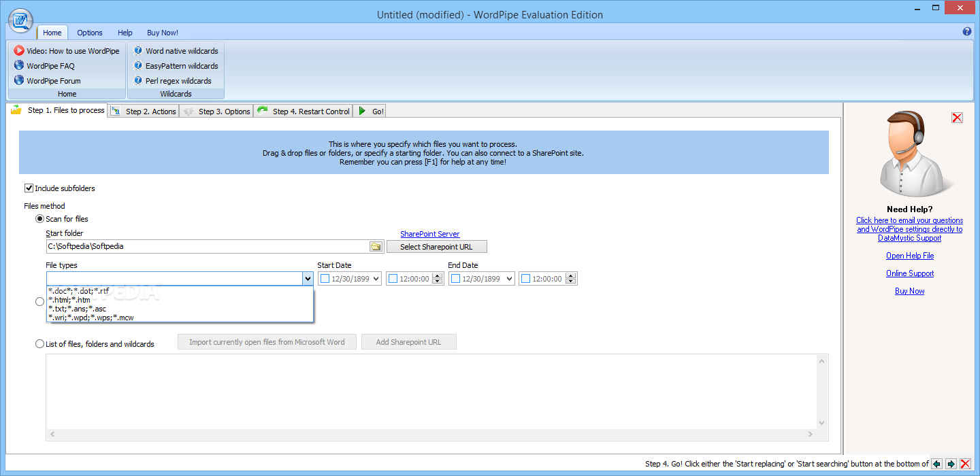This screenshot has width=980, height=476.
Task: Toggle Include subfolders checkbox
Action: (29, 188)
